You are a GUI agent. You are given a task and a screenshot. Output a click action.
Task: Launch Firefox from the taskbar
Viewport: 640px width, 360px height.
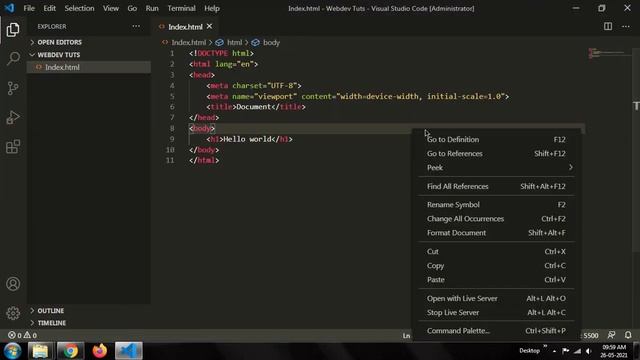(x=100, y=351)
